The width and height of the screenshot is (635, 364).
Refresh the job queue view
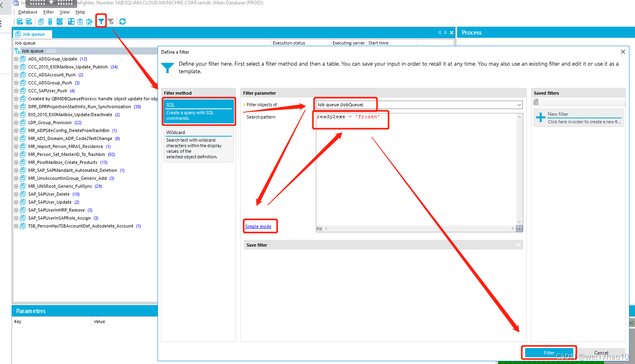[123, 21]
